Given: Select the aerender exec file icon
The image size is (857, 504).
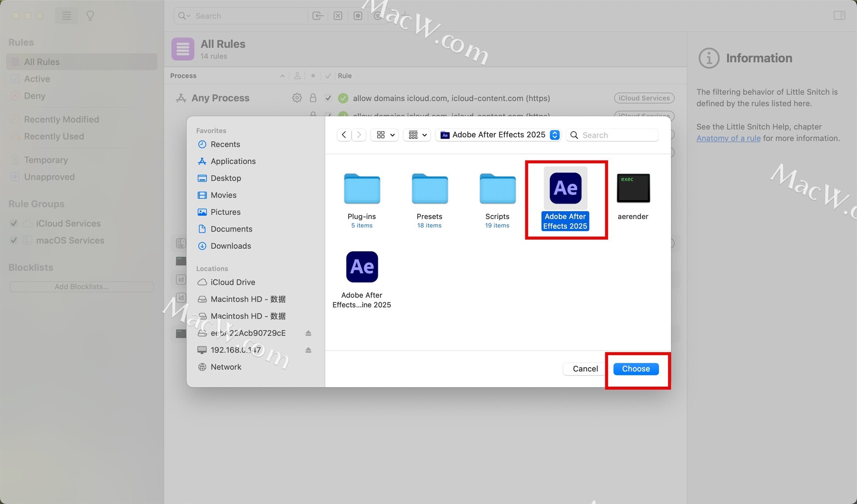Looking at the screenshot, I should [633, 188].
